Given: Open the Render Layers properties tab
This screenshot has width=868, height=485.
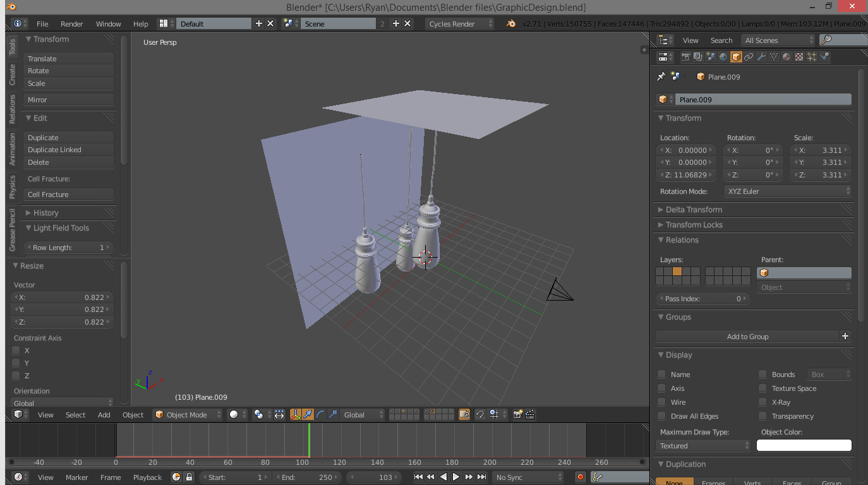Looking at the screenshot, I should 698,57.
